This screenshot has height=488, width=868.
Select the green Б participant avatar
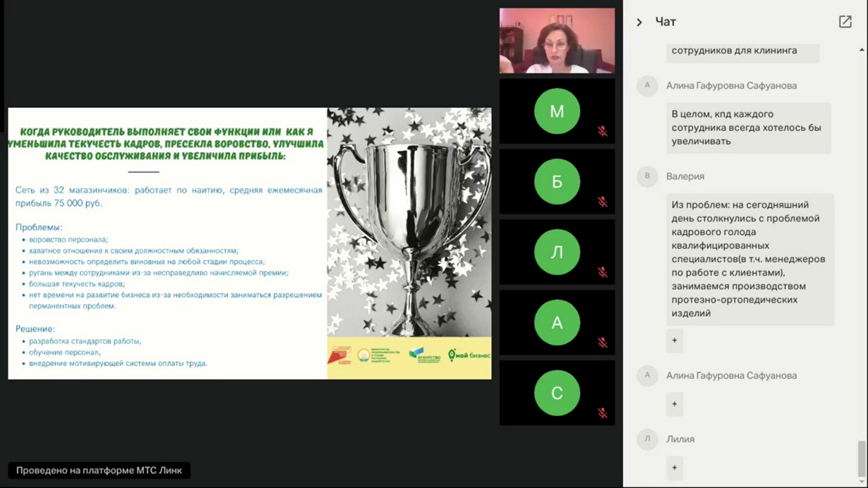click(x=557, y=181)
